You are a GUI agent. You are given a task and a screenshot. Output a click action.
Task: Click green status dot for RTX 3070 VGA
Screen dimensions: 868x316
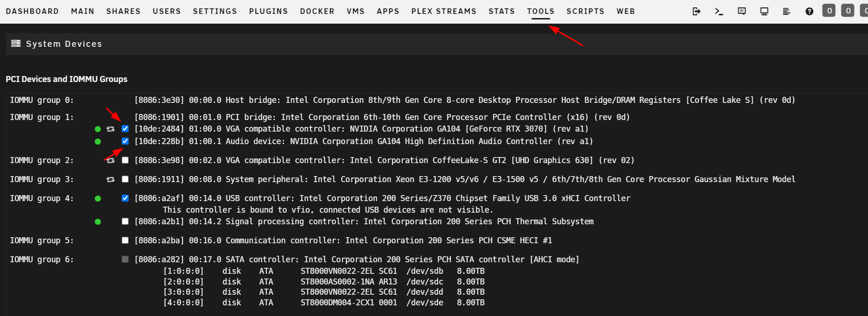coord(98,129)
